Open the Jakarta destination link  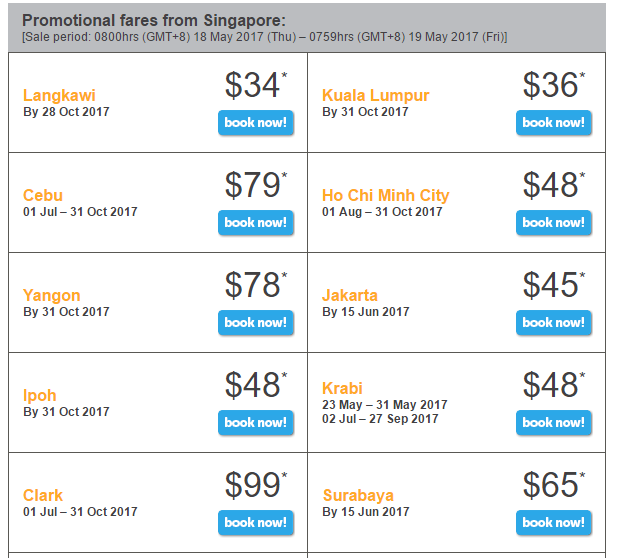(350, 295)
